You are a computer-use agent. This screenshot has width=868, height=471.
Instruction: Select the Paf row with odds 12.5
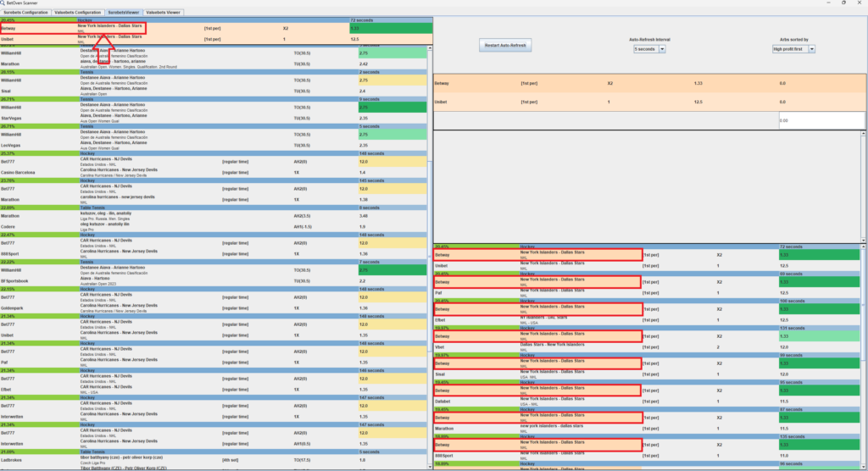(x=647, y=293)
